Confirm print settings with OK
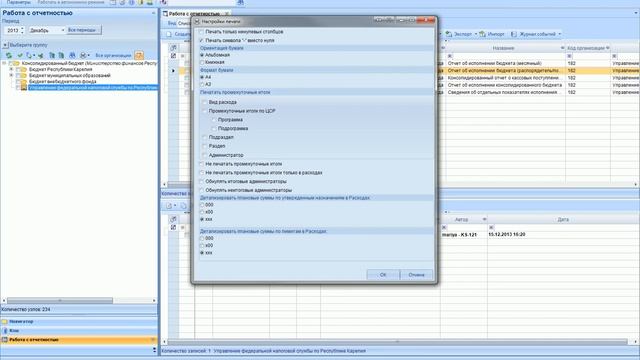This screenshot has height=360, width=640. click(x=383, y=275)
